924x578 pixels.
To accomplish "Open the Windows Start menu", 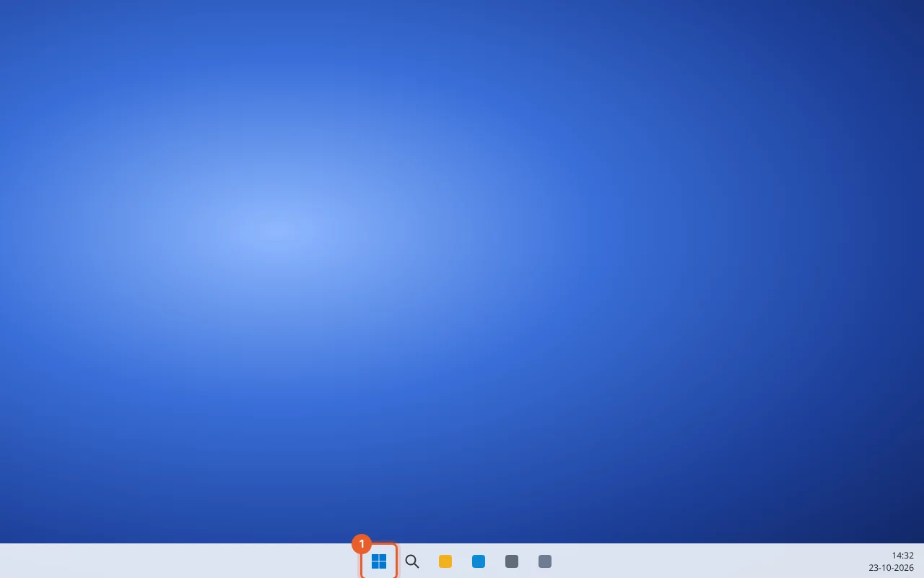I will (379, 561).
